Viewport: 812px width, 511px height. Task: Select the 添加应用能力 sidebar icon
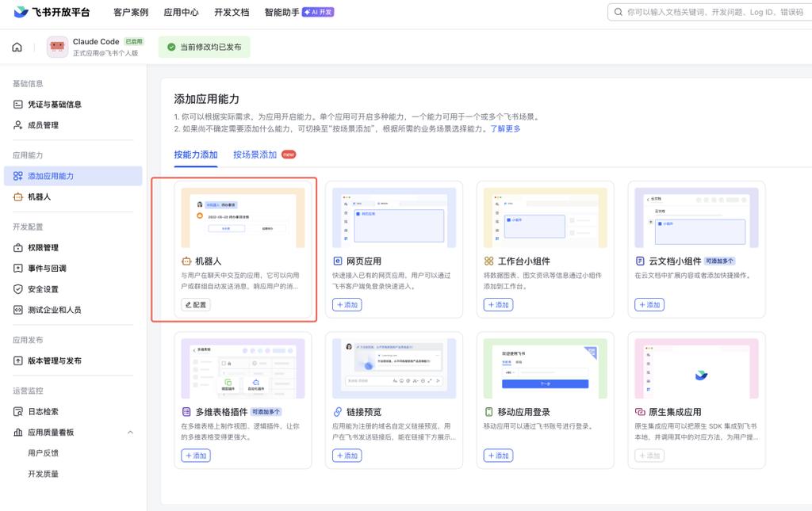(17, 176)
